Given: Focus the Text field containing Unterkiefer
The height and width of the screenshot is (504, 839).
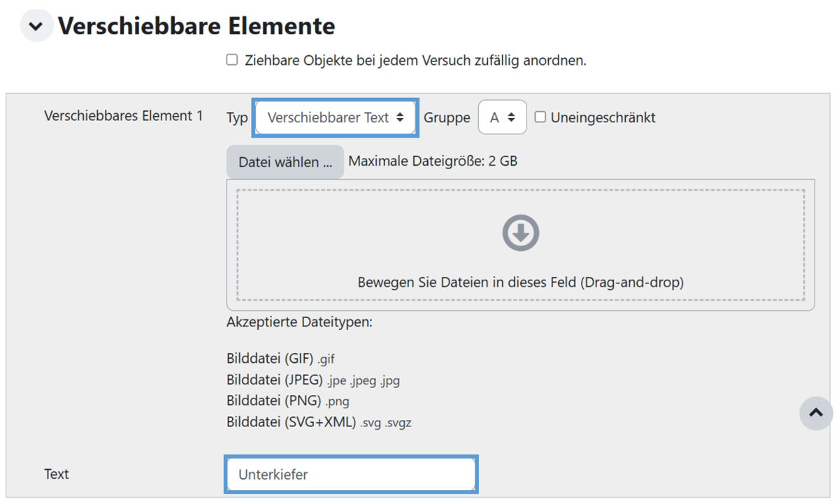Looking at the screenshot, I should 351,475.
